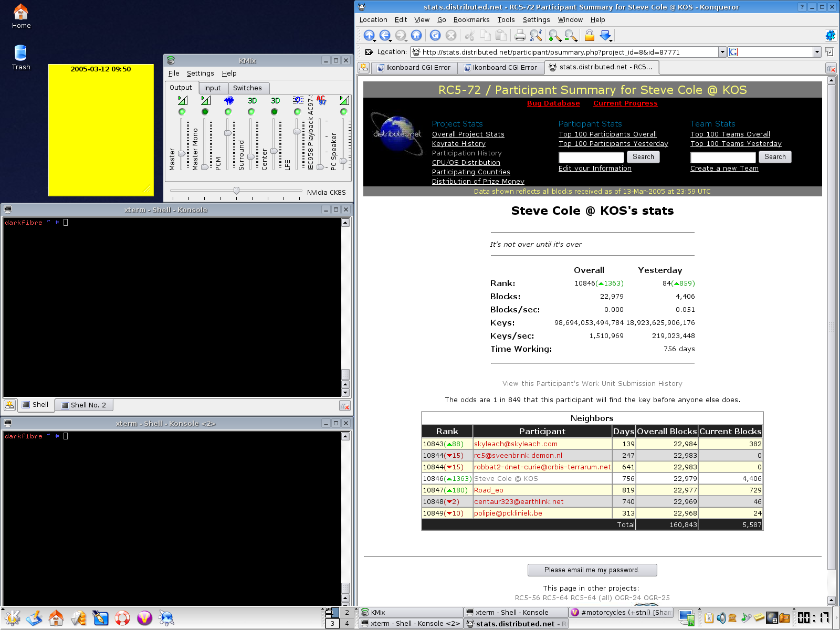The image size is (840, 630).
Task: Click the Home icon in Konqueror toolbar
Action: pos(416,35)
